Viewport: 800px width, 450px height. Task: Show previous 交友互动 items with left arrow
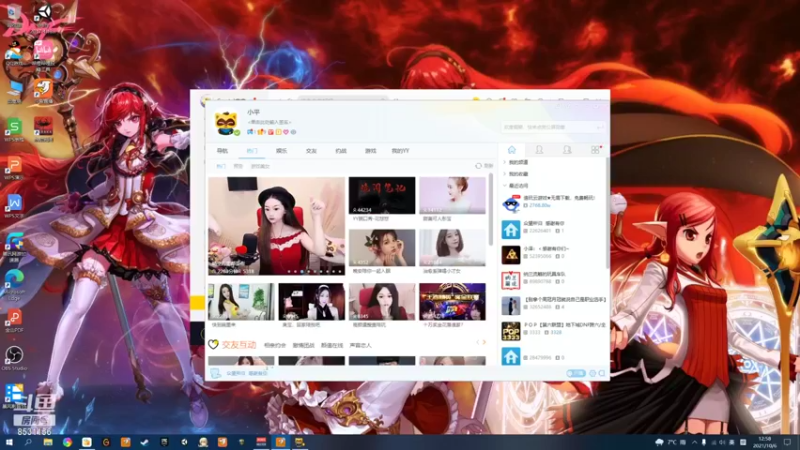[478, 342]
